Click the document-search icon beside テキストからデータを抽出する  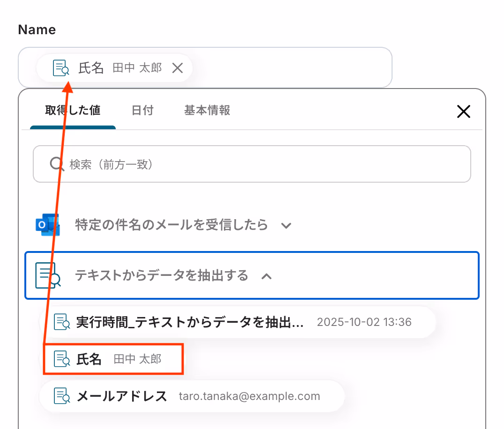[48, 275]
